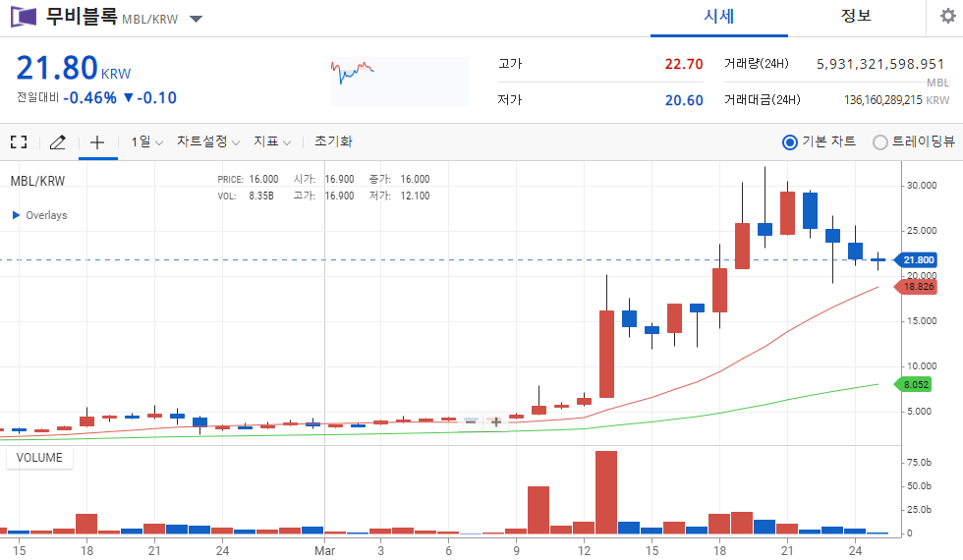
Task: Activate the crosshair plus tool
Action: pyautogui.click(x=97, y=142)
